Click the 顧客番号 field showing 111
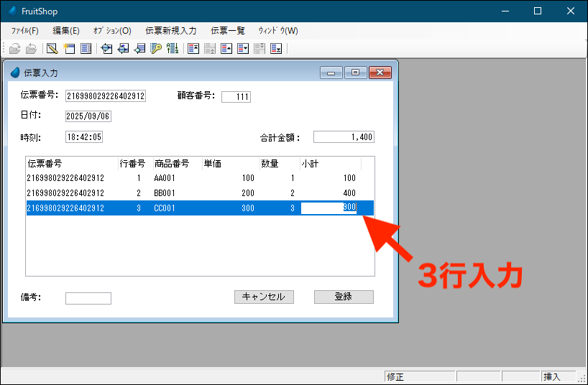The height and width of the screenshot is (385, 588). [x=236, y=97]
